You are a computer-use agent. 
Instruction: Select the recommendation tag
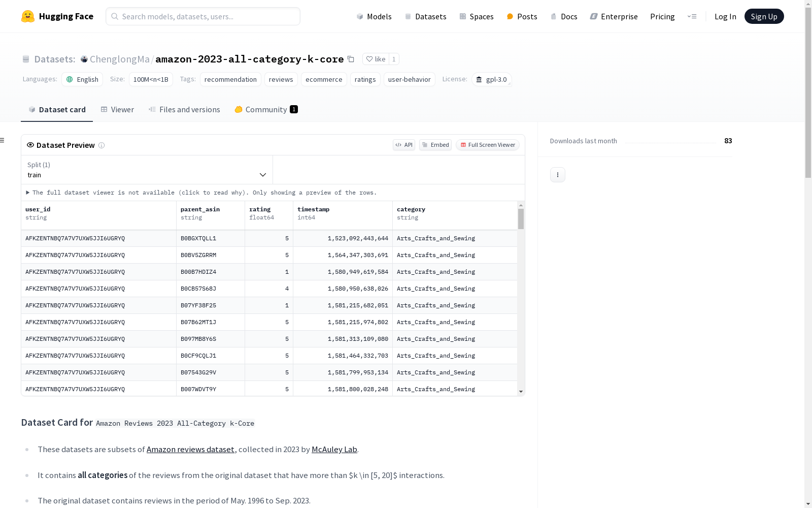[x=230, y=79]
